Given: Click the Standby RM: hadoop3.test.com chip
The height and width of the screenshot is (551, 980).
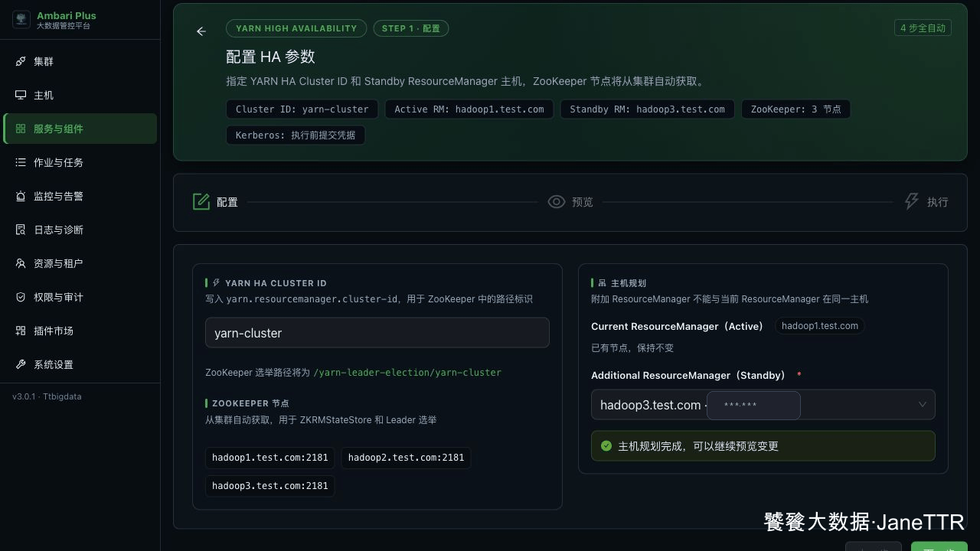Looking at the screenshot, I should click(647, 109).
